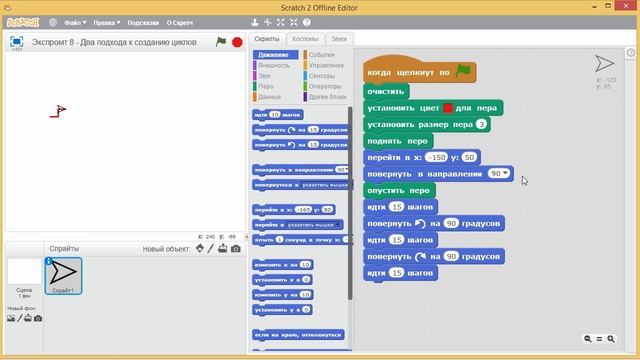
Task: Toggle fullscreen stage presentation mode
Action: [x=16, y=42]
